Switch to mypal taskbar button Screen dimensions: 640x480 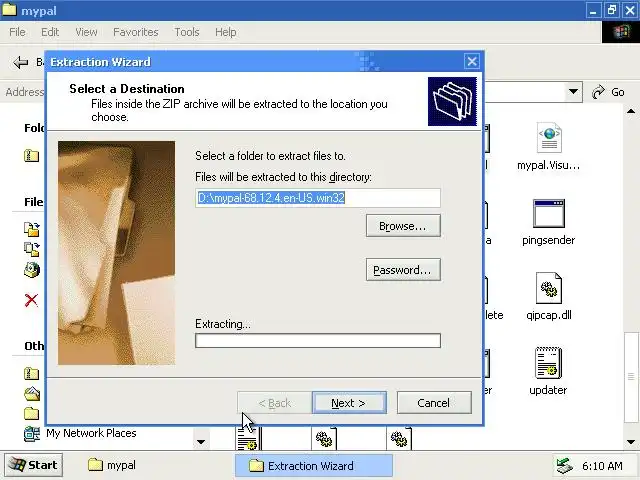(x=112, y=465)
